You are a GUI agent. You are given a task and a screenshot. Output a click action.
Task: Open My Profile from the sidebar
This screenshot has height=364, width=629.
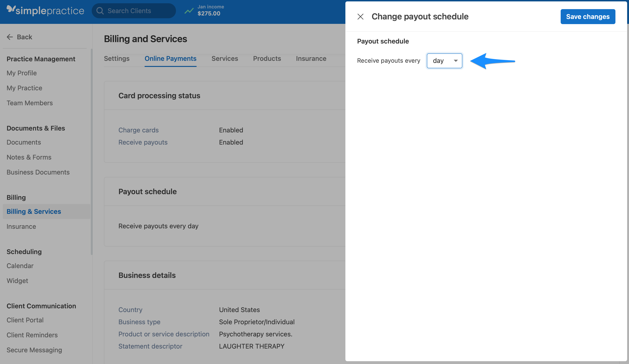pyautogui.click(x=22, y=73)
